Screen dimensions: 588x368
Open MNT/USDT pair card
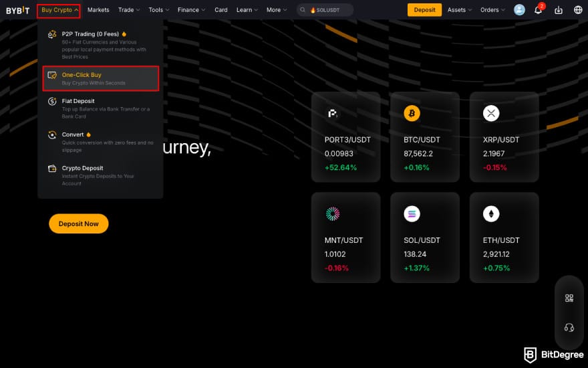coord(345,238)
